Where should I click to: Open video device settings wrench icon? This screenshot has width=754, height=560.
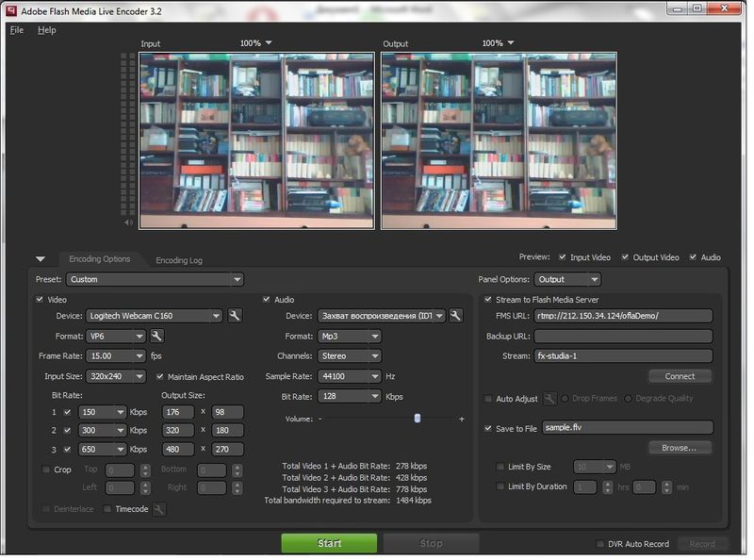[234, 316]
